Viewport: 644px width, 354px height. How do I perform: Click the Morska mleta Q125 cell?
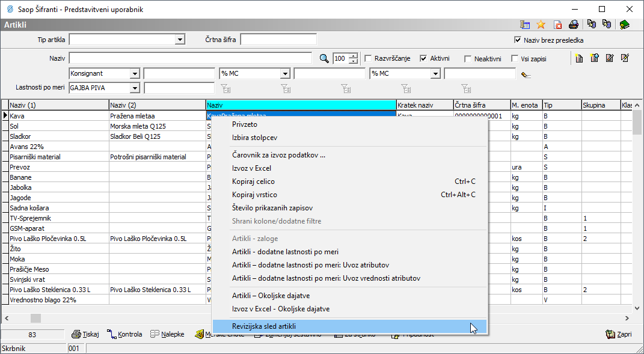(x=158, y=126)
